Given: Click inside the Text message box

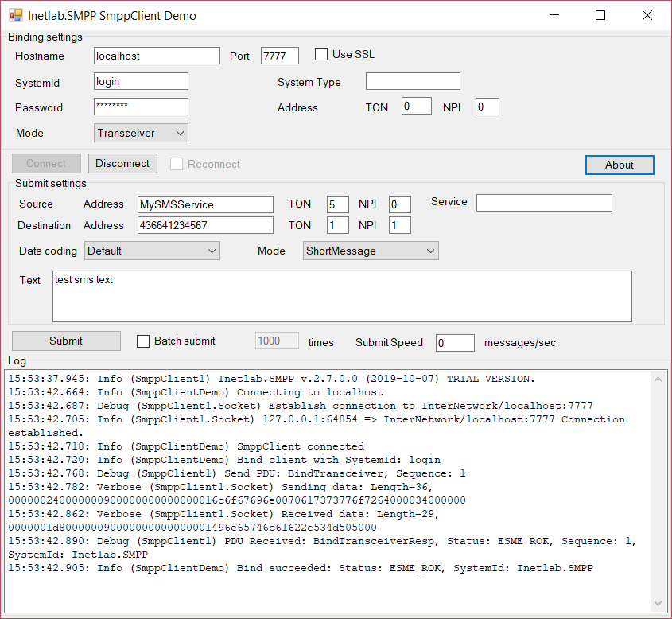Looking at the screenshot, I should pos(342,296).
